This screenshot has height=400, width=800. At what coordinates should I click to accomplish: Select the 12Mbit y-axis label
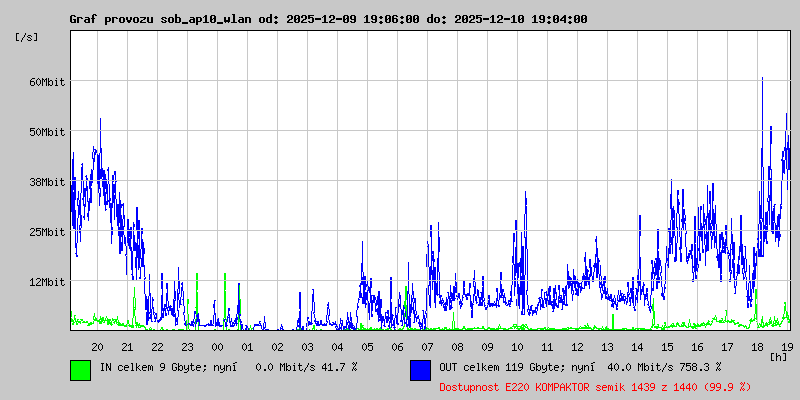pyautogui.click(x=47, y=282)
